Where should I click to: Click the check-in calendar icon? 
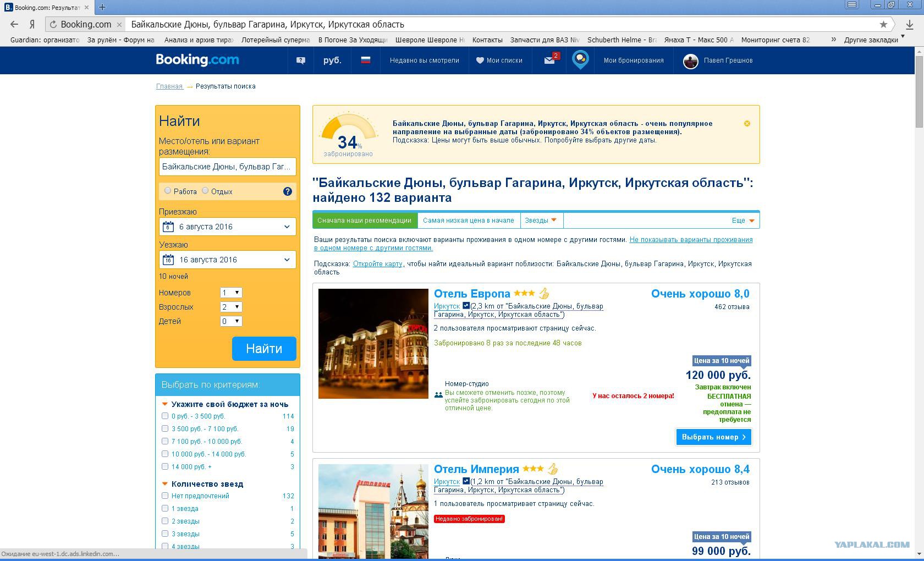168,227
